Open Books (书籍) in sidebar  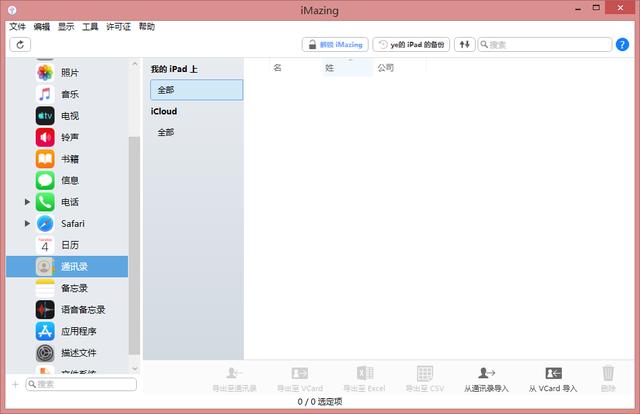[x=67, y=159]
